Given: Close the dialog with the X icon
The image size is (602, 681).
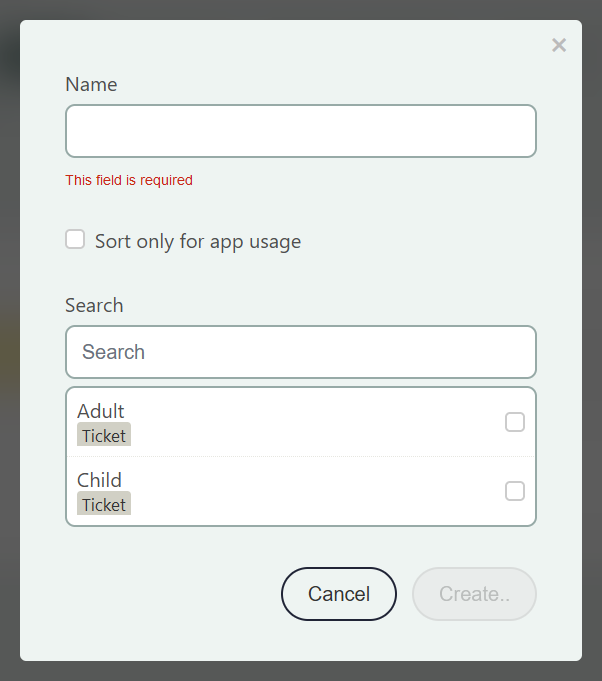Looking at the screenshot, I should coord(559,45).
